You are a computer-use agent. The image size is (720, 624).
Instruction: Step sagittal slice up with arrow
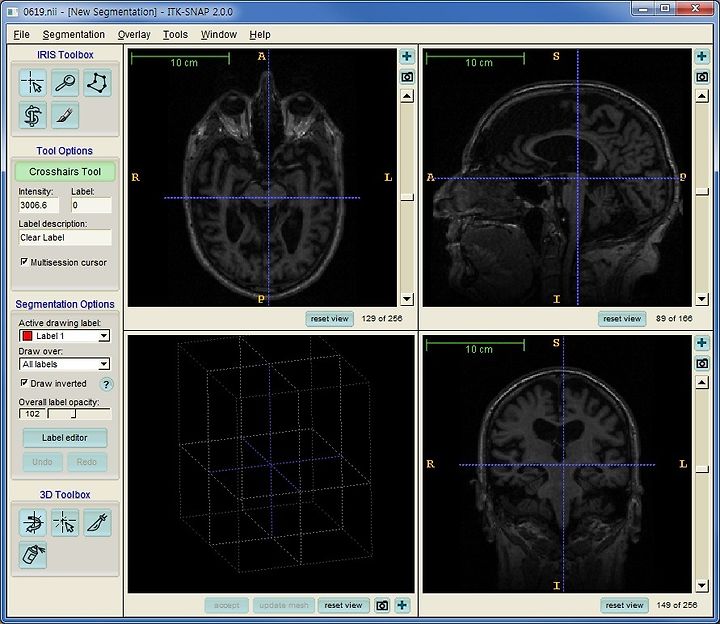(702, 96)
